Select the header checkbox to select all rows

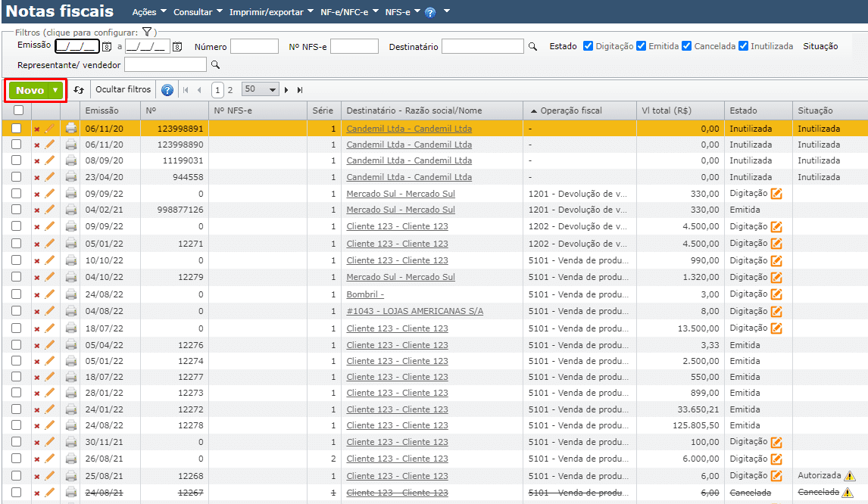click(16, 110)
